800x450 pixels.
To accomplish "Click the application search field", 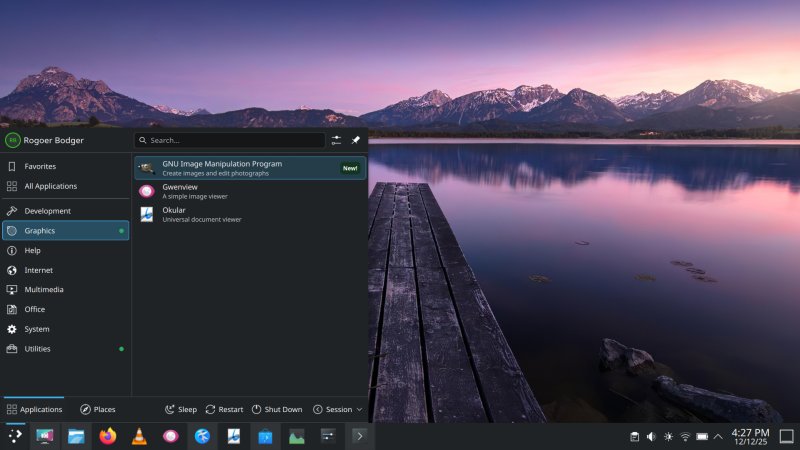I will tap(230, 141).
